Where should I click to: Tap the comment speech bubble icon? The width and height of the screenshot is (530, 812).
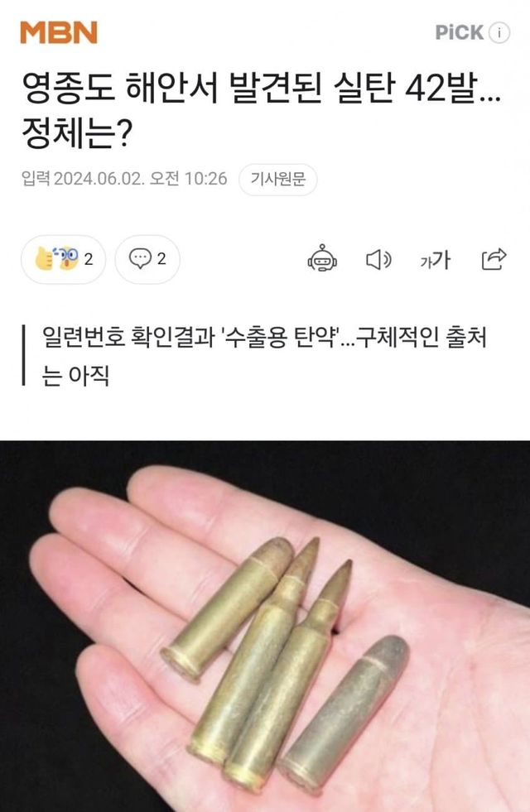pyautogui.click(x=140, y=258)
